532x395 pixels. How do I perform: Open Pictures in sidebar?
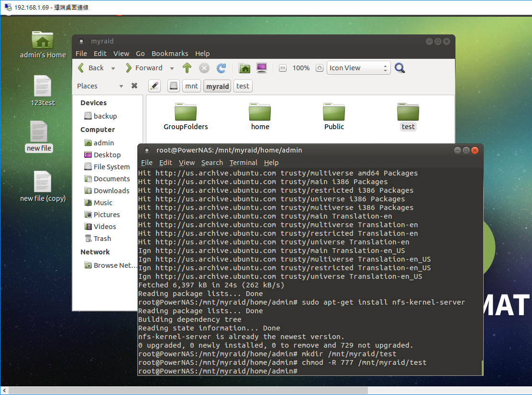(102, 215)
